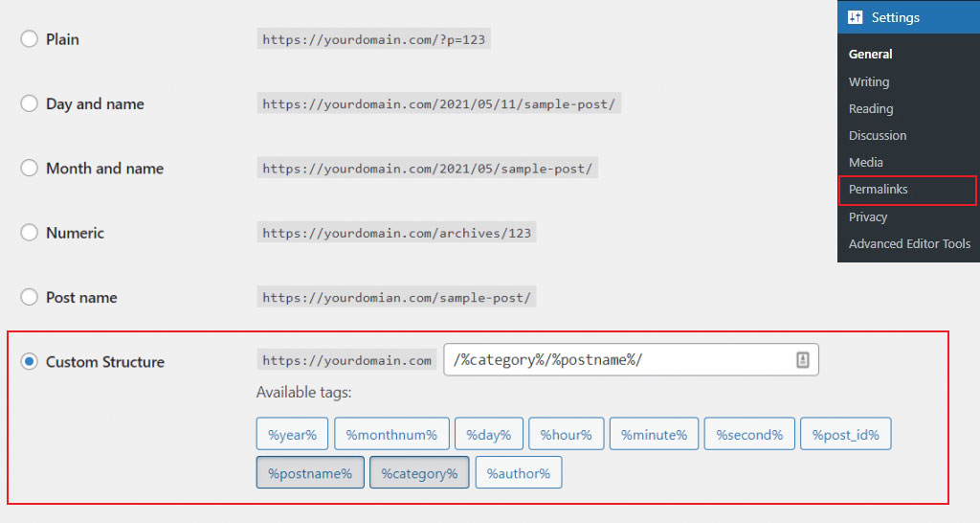Click the %minute% tag button
The width and height of the screenshot is (980, 523).
pos(654,434)
